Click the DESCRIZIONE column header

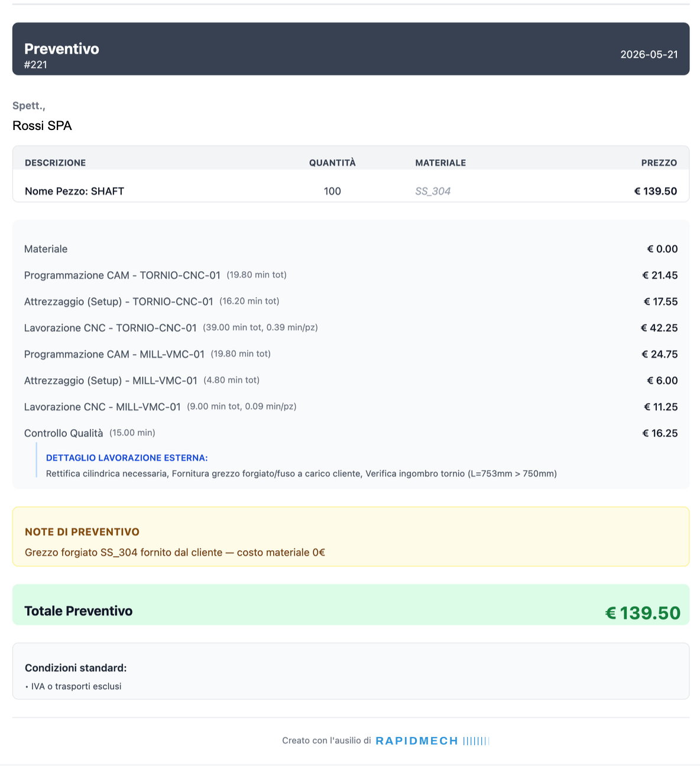tap(56, 163)
